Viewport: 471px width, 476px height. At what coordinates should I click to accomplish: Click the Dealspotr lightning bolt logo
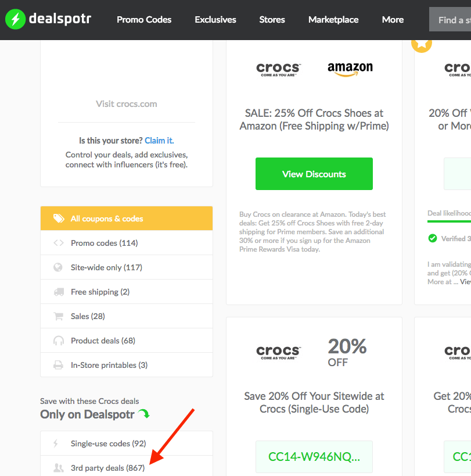15,19
